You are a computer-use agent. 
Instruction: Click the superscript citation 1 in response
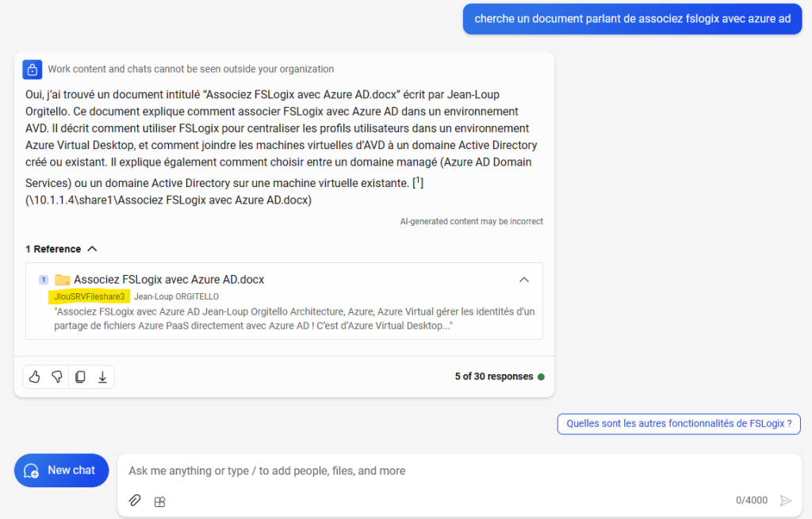coord(418,181)
